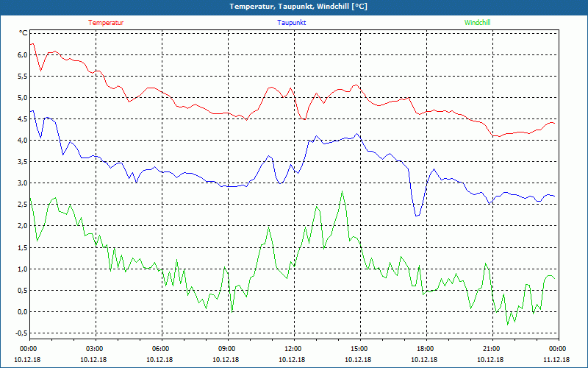This screenshot has height=368, width=588.
Task: Click the 03:00 time axis label
Action: tap(94, 349)
